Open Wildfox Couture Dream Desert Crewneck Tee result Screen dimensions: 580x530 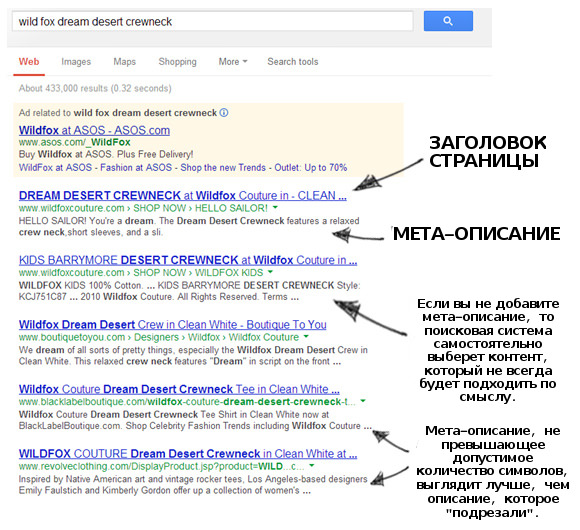179,389
